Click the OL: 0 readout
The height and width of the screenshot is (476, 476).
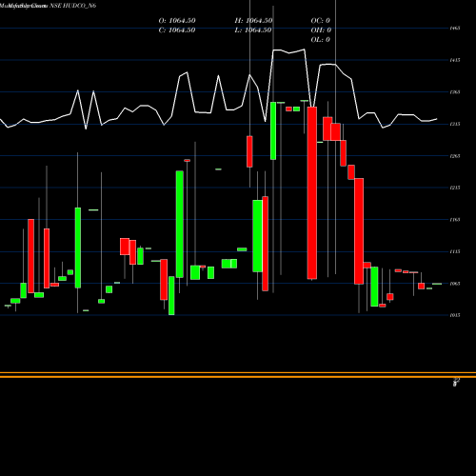(321, 40)
